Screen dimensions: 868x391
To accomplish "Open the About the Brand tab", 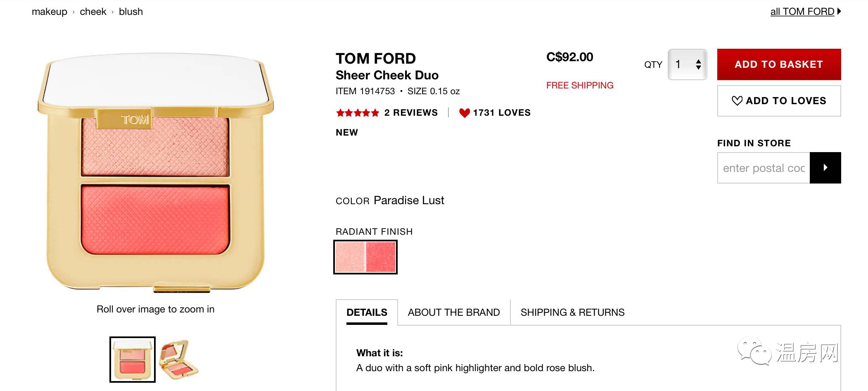I will (453, 312).
